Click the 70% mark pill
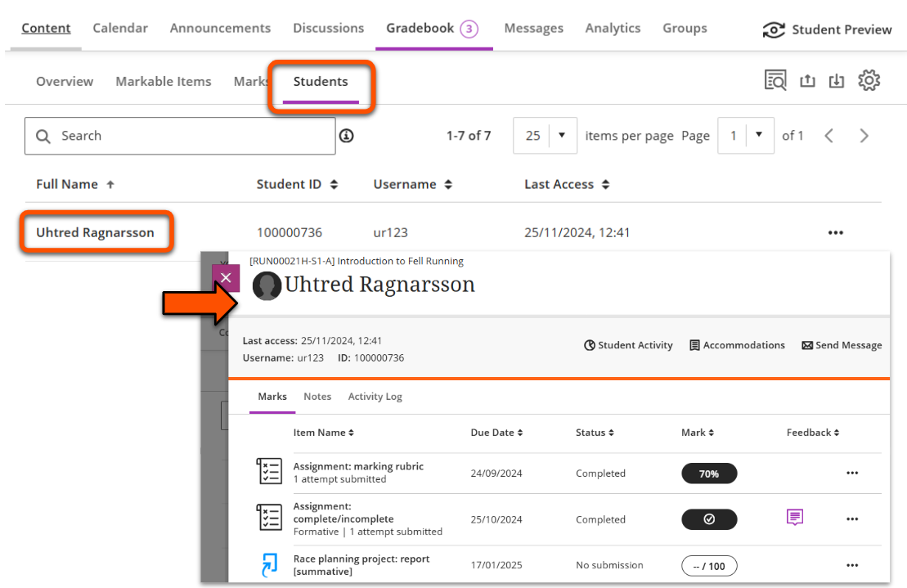907x588 pixels. 708,474
